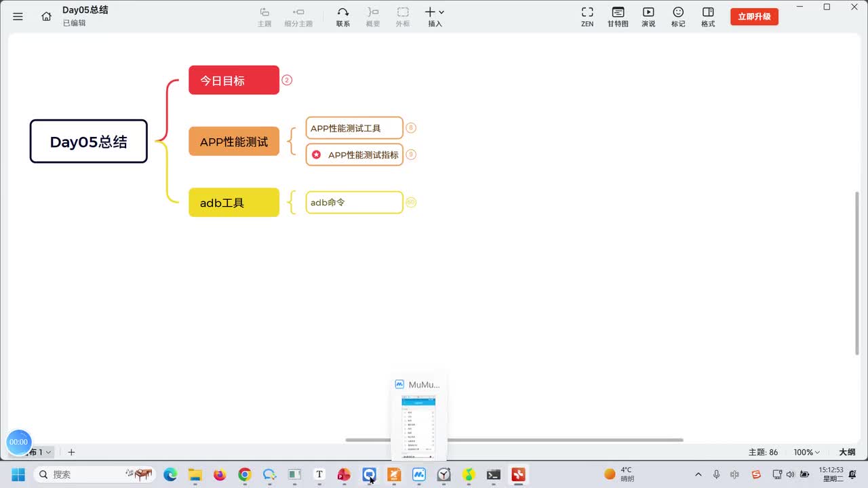Enter ZEN mode
The height and width of the screenshot is (488, 868).
(587, 16)
